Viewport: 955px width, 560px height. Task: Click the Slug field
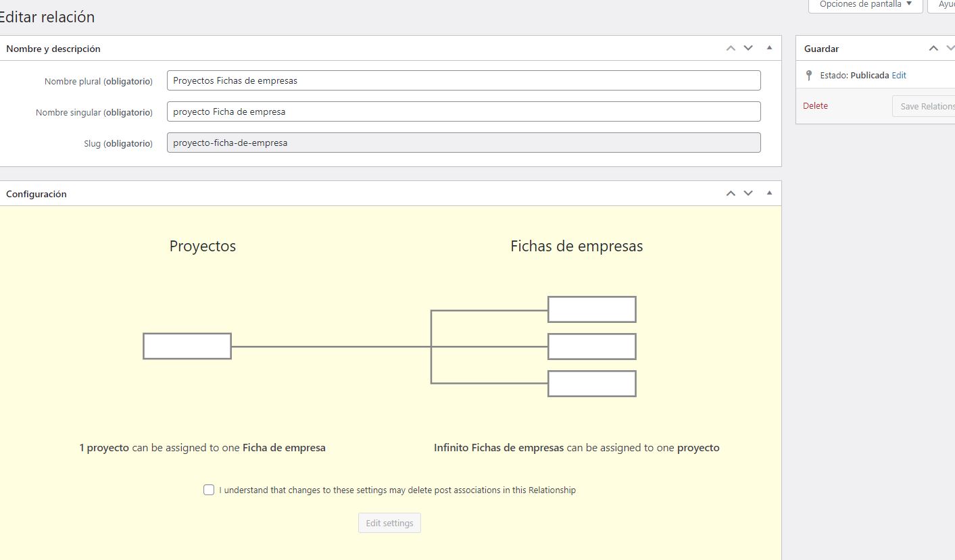pos(463,143)
